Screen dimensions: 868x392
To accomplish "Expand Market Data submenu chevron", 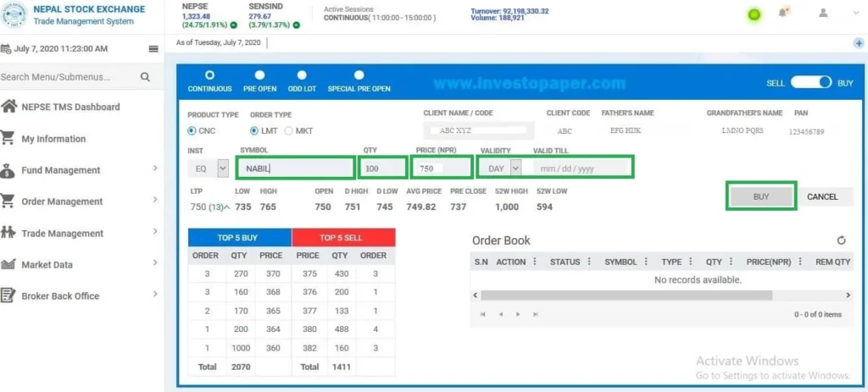I will 155,262.
